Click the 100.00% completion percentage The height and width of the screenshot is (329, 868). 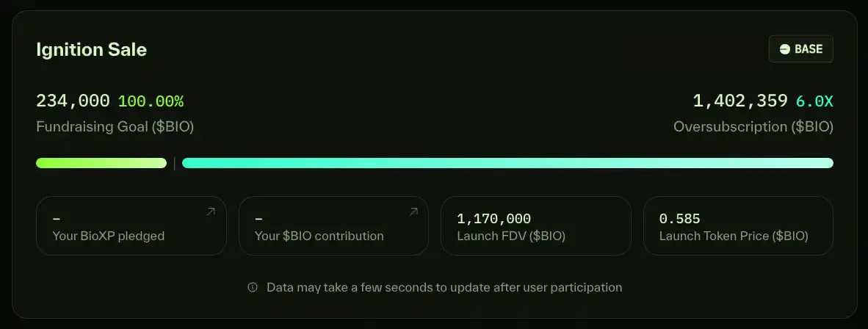(151, 101)
